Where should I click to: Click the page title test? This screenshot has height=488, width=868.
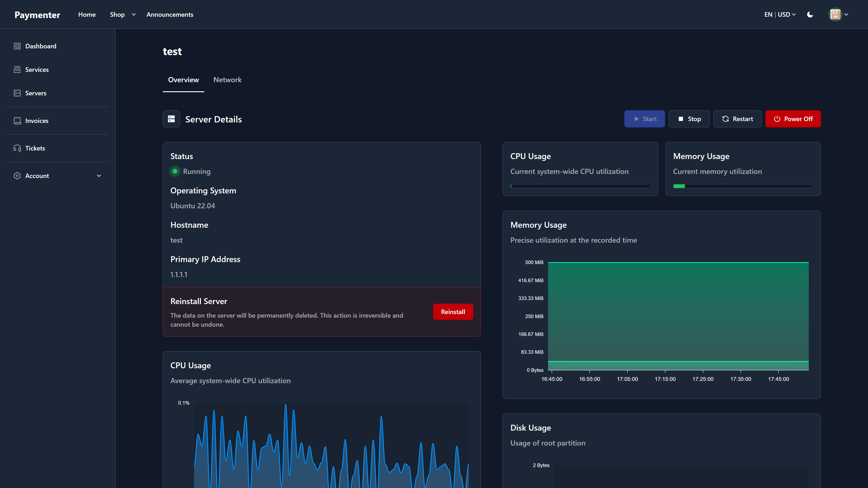click(172, 51)
